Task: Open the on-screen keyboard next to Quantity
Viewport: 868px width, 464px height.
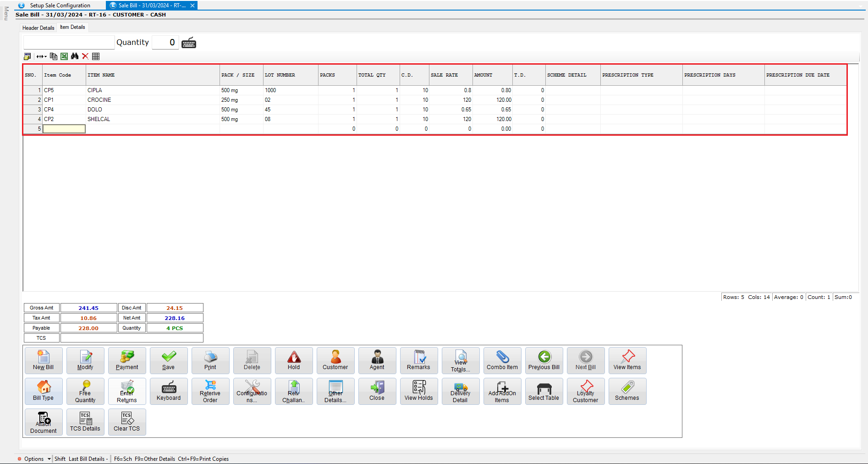Action: coord(189,43)
